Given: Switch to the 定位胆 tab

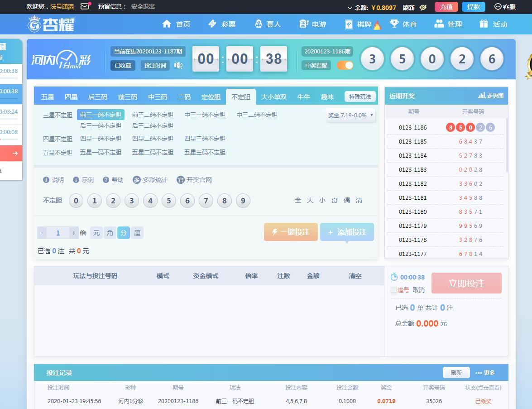Looking at the screenshot, I should click(211, 97).
